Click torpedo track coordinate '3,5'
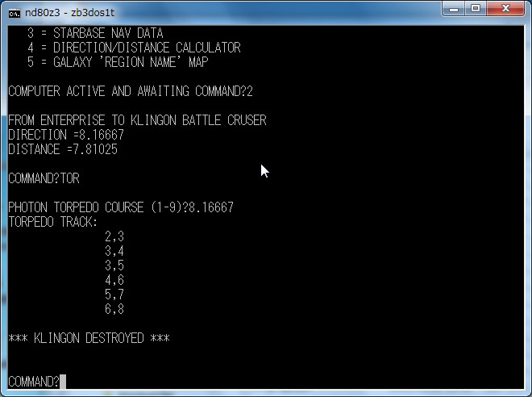Screen dimensions: 532x397 click(x=114, y=265)
